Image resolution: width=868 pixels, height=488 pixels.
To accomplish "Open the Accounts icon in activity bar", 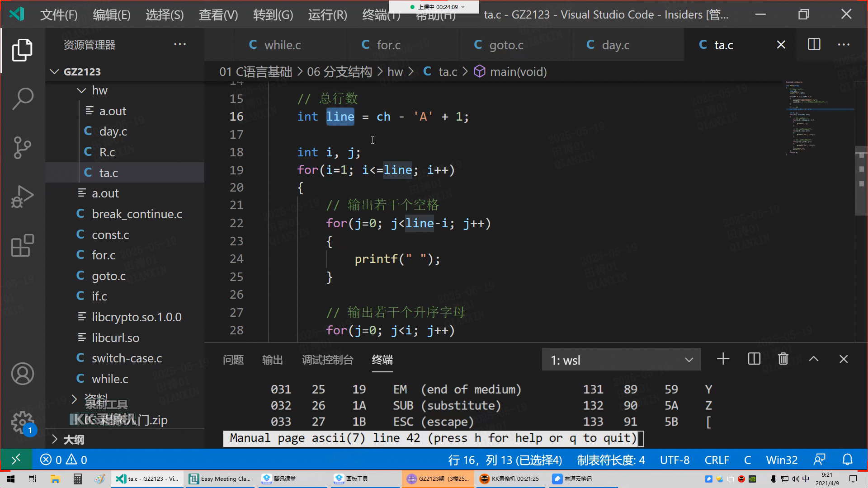I will pyautogui.click(x=22, y=374).
